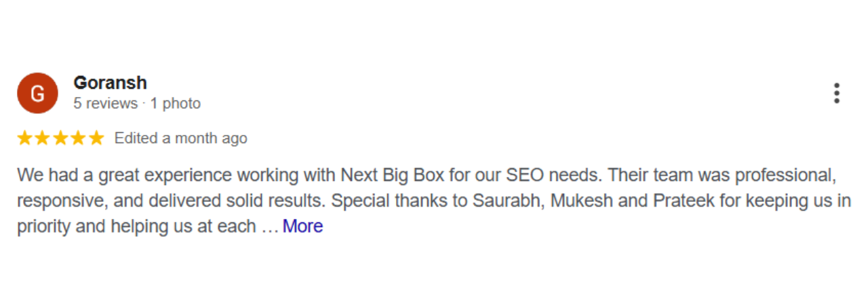The width and height of the screenshot is (868, 305).
Task: Click the word 'SEO' in the review
Action: 523,176
